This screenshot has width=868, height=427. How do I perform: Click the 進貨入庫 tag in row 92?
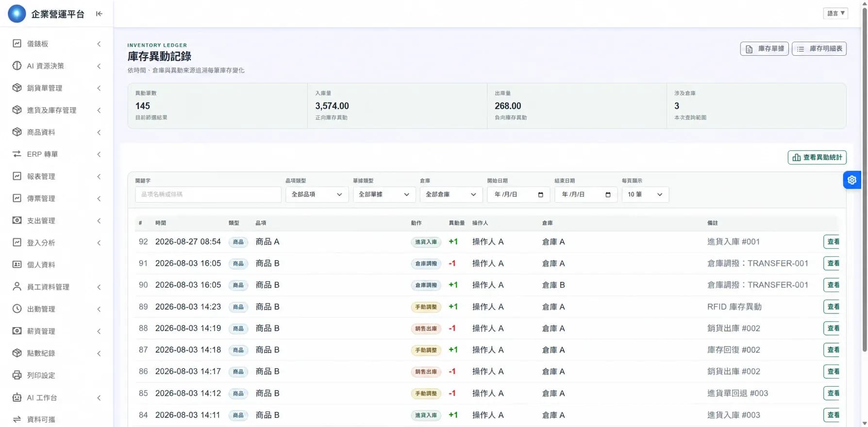426,242
